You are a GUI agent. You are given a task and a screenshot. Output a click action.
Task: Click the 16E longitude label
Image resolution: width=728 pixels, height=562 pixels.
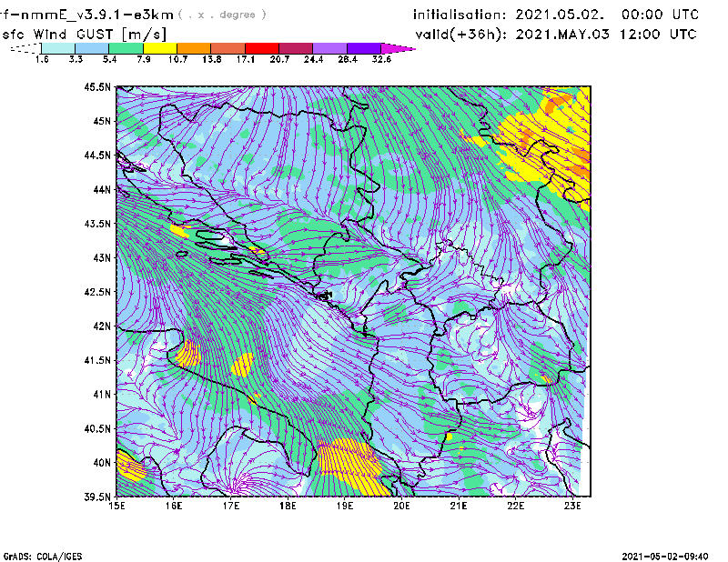pos(174,506)
